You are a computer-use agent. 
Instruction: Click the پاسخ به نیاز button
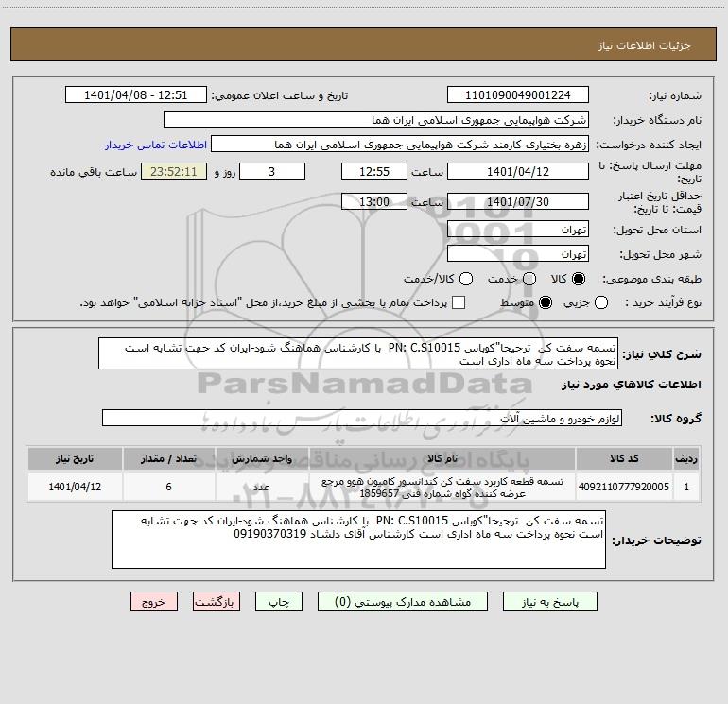pyautogui.click(x=549, y=602)
